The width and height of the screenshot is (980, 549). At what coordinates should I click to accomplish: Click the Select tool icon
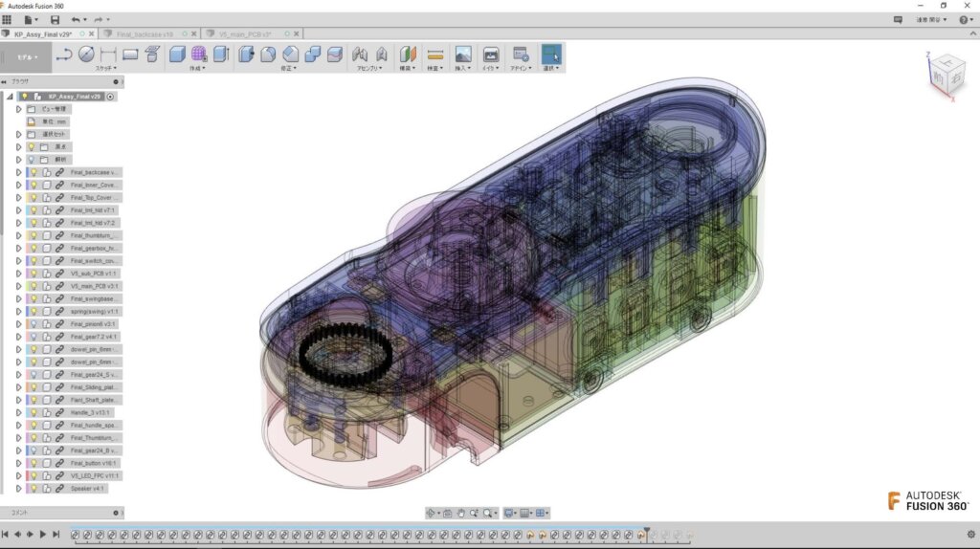click(551, 55)
